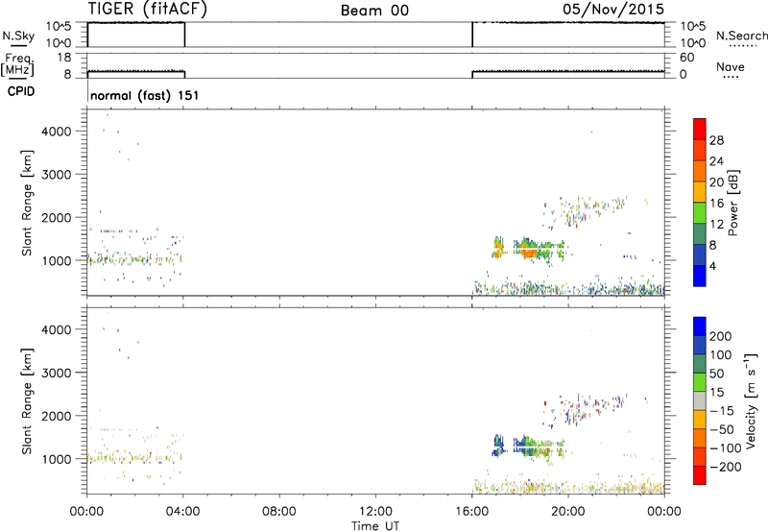This screenshot has height=532, width=768.
Task: Click the 04:00 time tick label
Action: (182, 512)
